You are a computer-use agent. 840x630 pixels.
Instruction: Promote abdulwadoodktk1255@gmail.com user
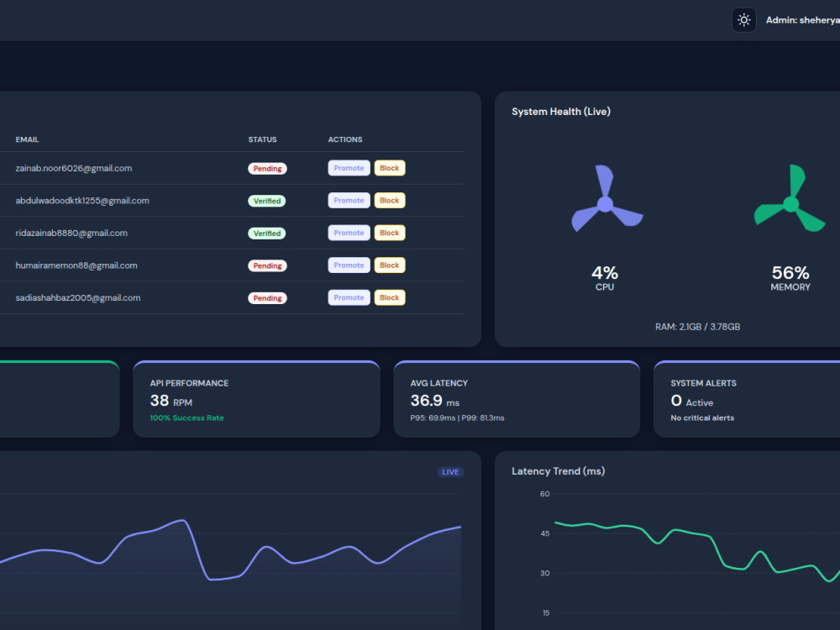349,201
